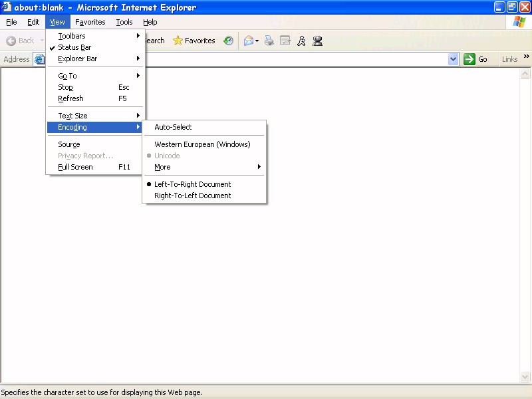The width and height of the screenshot is (532, 399).
Task: Open the Favorites star toolbar button
Action: click(x=194, y=41)
